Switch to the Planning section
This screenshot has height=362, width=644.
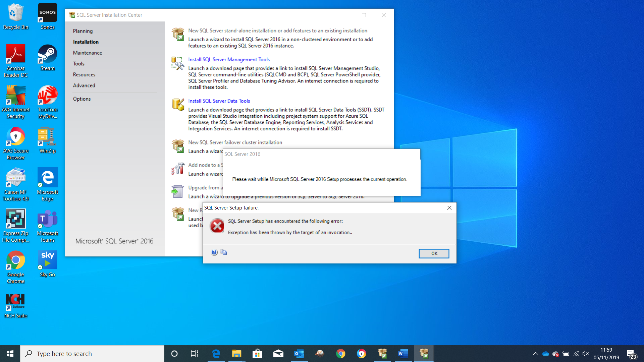[83, 31]
